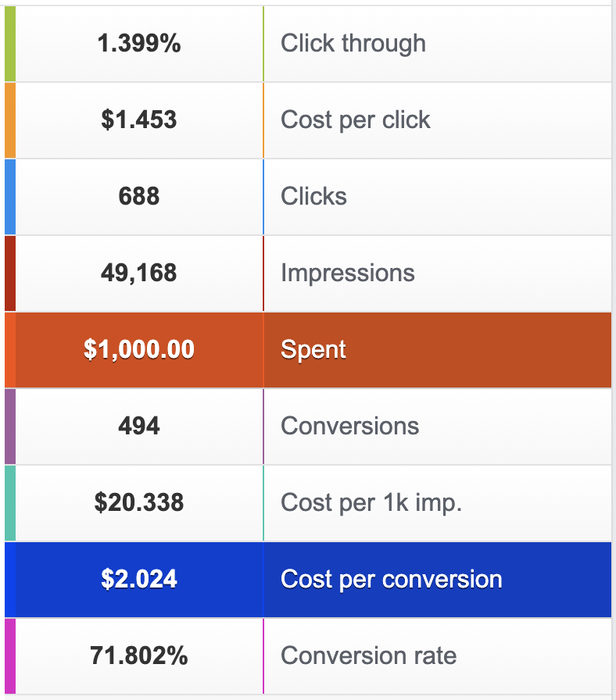616x700 pixels.
Task: Click the light blue Clicks color swatch
Action: (10, 197)
